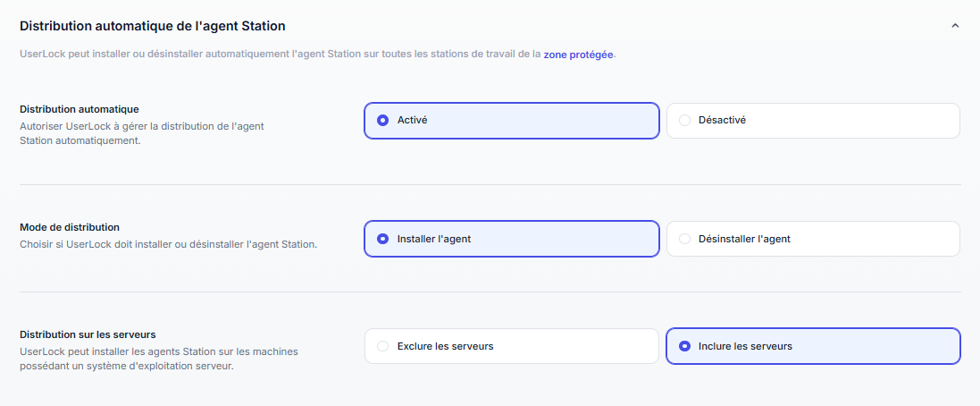Pick the Exclure les serveurs option text

(x=445, y=346)
